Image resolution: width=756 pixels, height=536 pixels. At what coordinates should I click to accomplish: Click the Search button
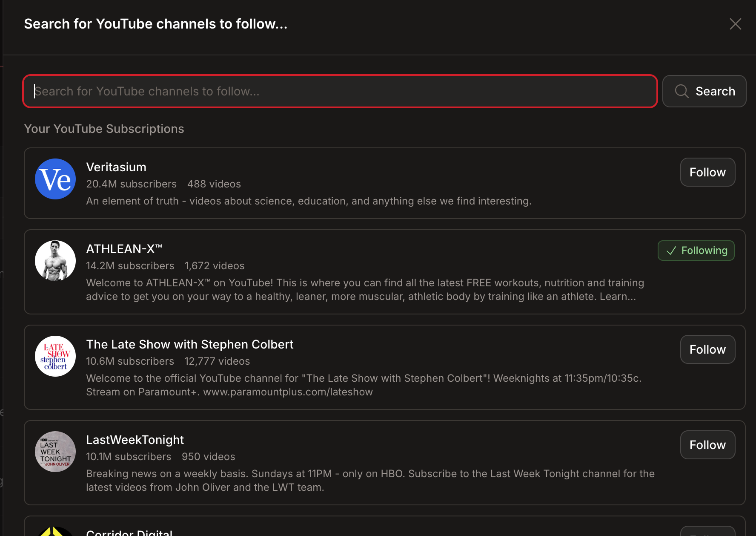(704, 91)
